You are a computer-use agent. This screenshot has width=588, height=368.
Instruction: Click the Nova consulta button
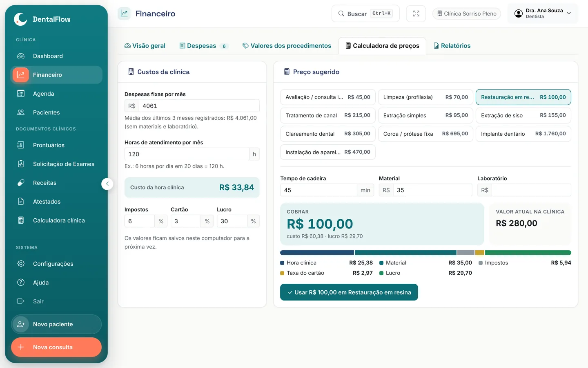tap(56, 347)
